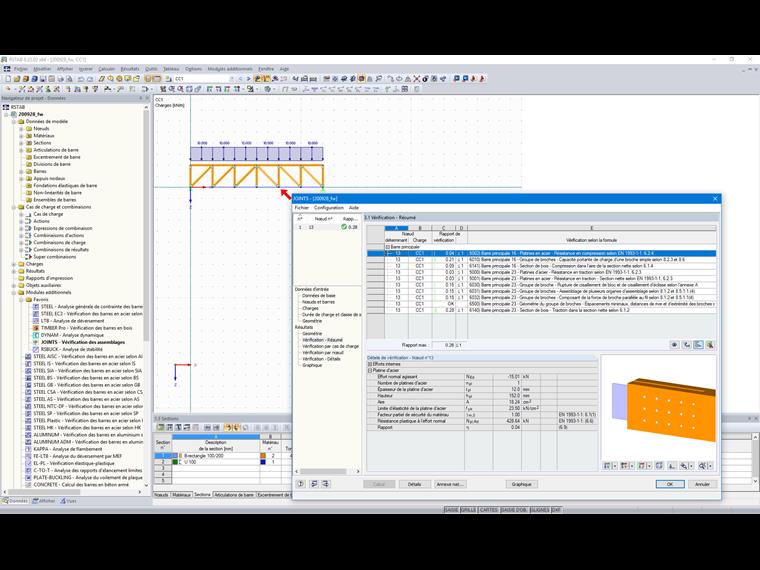Toggle SAISIE D'OB. status bar option

point(514,510)
